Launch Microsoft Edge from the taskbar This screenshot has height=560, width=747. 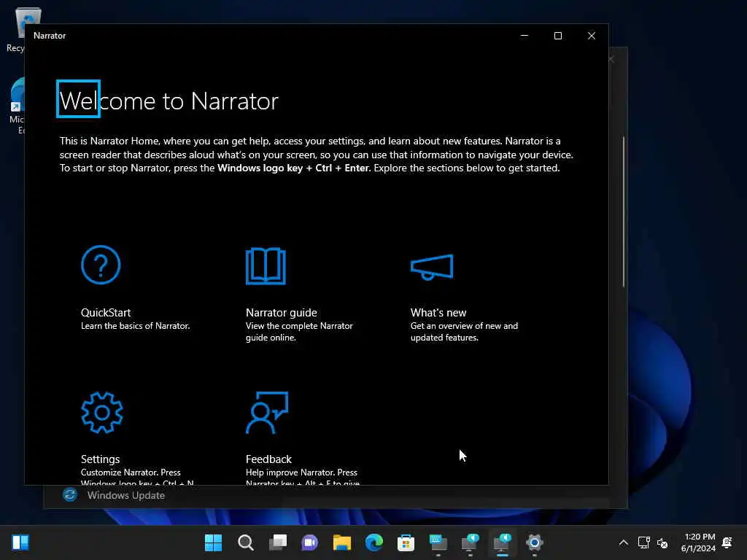click(374, 542)
